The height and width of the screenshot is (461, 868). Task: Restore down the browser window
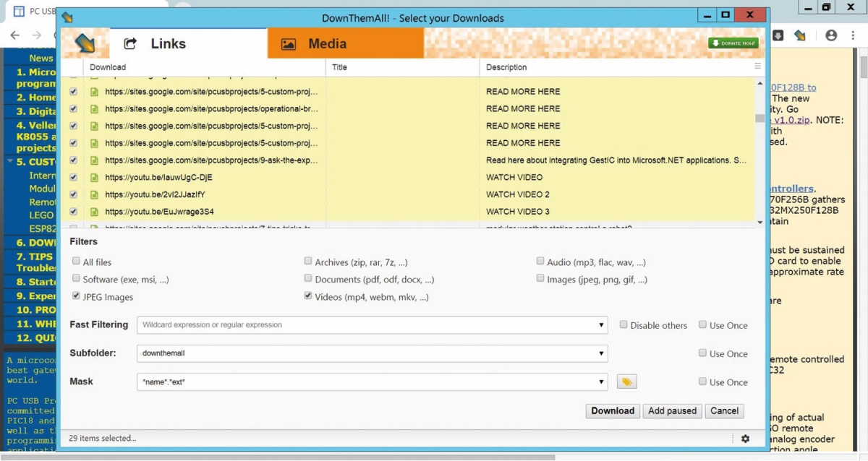[827, 7]
